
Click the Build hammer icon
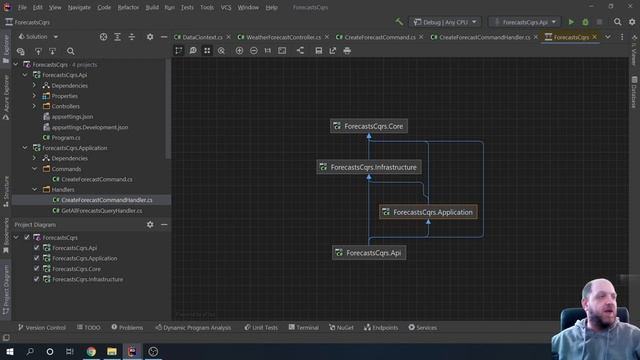click(399, 22)
